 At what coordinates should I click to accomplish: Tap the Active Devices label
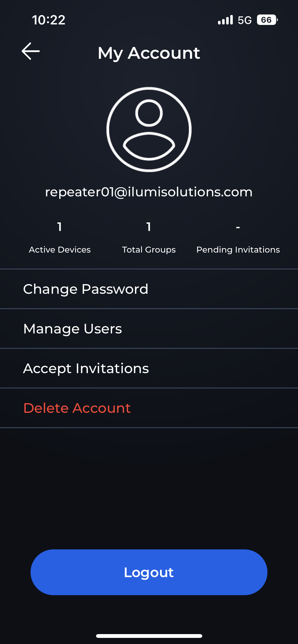click(x=60, y=250)
